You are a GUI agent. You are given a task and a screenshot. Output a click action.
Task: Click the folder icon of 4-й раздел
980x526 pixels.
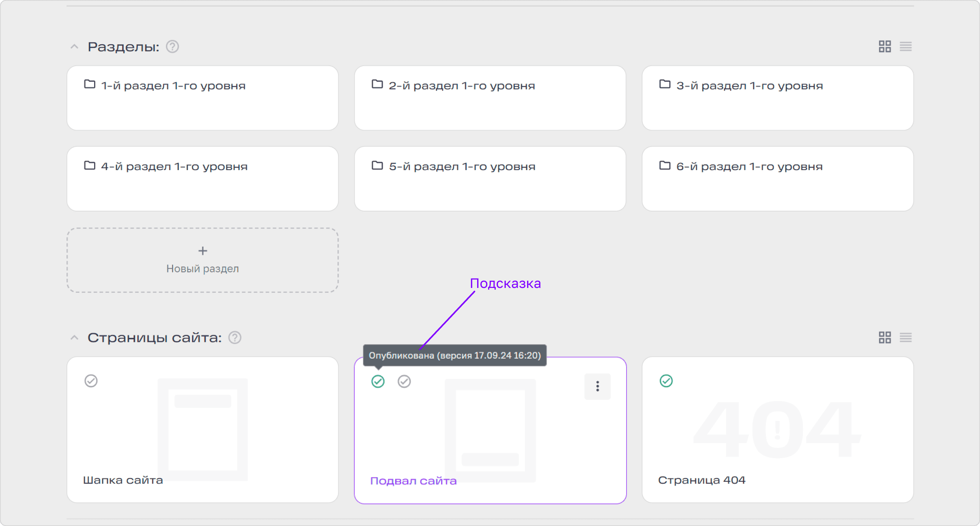click(89, 165)
